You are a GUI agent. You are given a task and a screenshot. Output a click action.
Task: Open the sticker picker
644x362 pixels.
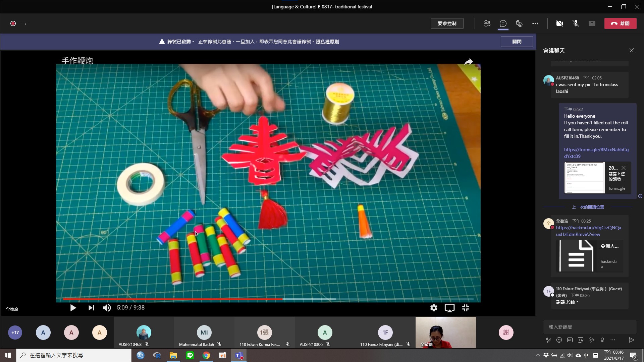581,340
